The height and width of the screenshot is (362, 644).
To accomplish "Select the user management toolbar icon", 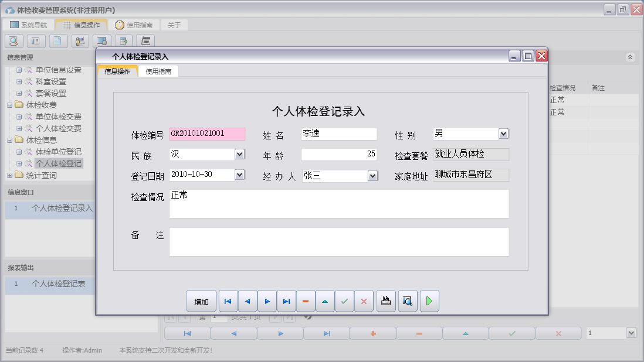I will pos(79,40).
